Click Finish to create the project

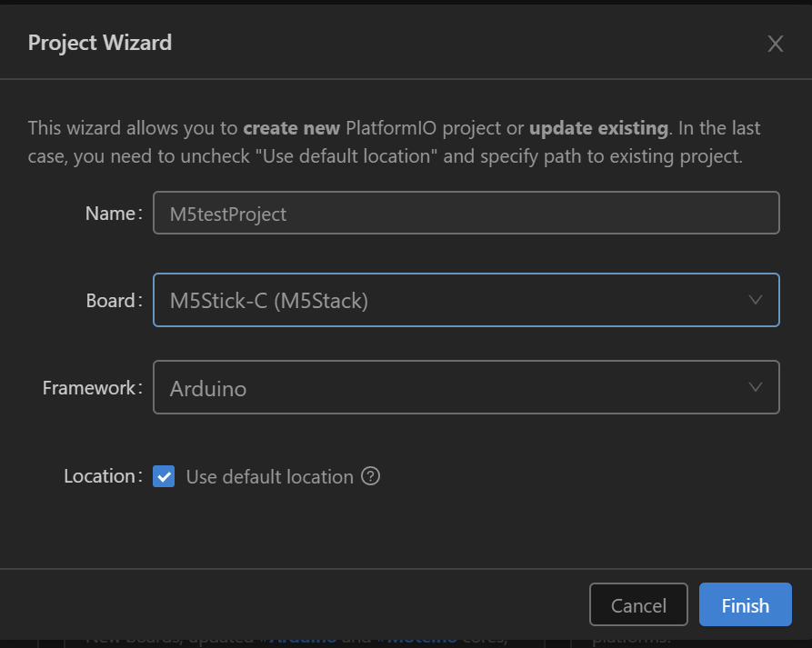click(x=745, y=605)
